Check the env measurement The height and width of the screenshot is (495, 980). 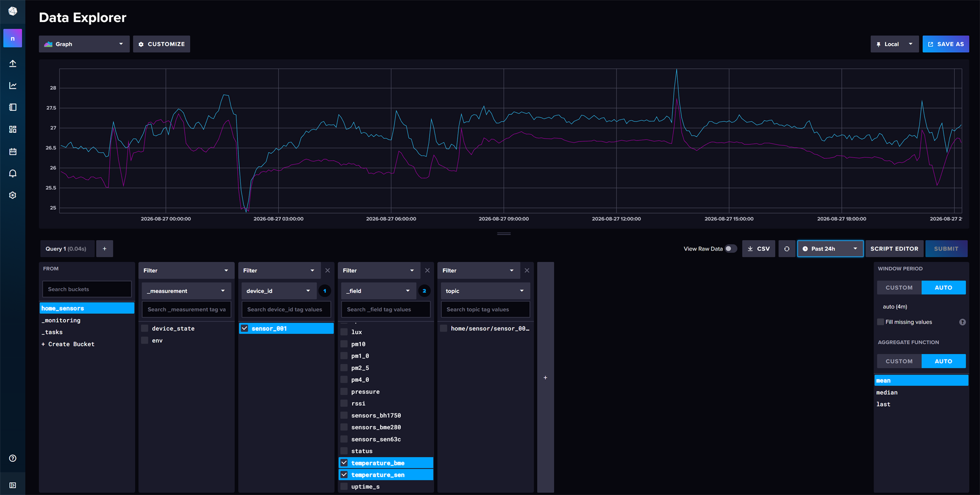click(x=145, y=340)
